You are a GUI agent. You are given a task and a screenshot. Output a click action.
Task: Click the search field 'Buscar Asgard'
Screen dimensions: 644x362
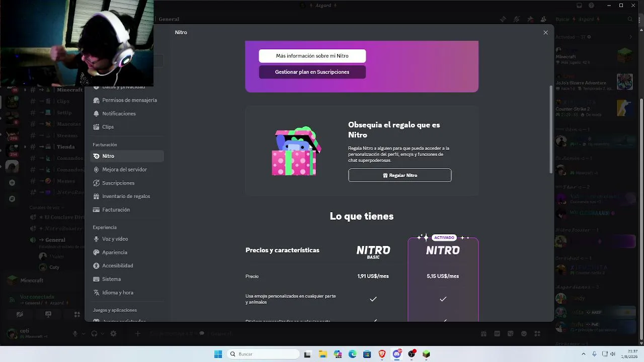pyautogui.click(x=594, y=19)
